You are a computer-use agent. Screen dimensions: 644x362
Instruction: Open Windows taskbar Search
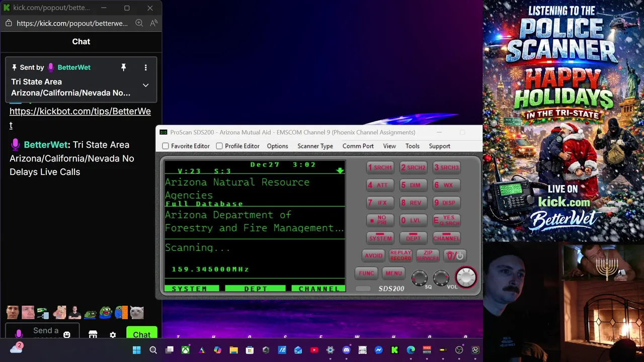pos(153,350)
